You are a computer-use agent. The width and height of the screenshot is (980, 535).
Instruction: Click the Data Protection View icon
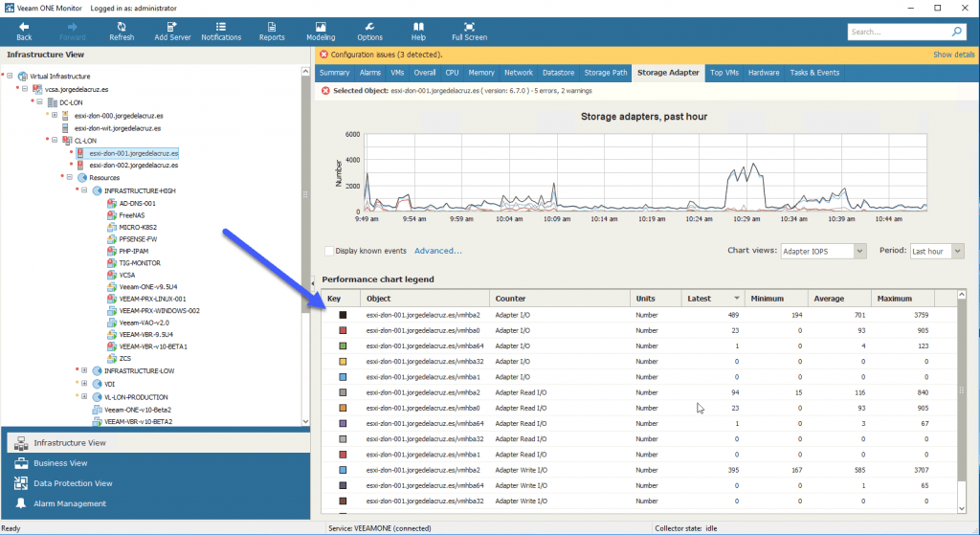point(21,483)
